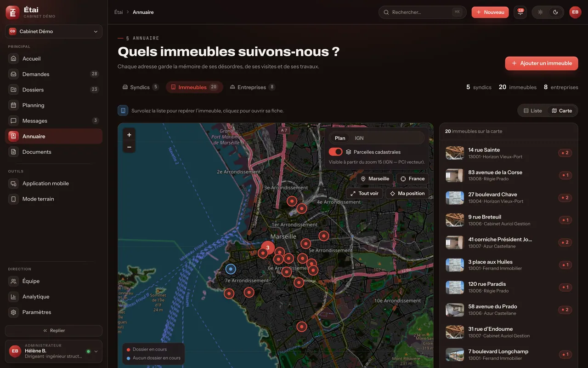Open the Planning calendar icon

pyautogui.click(x=14, y=105)
